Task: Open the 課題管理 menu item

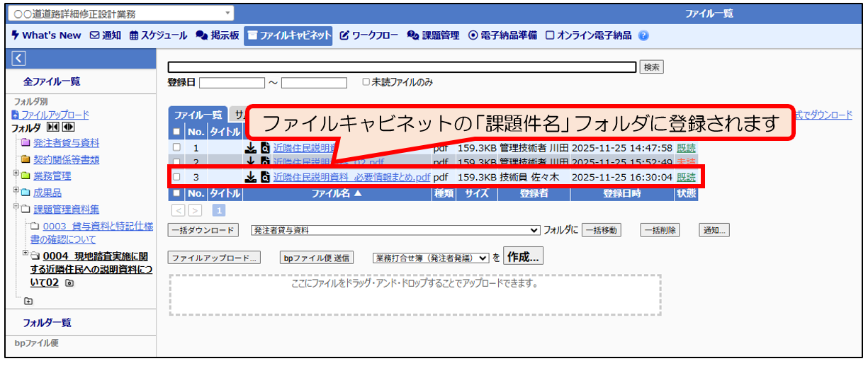Action: [x=434, y=35]
